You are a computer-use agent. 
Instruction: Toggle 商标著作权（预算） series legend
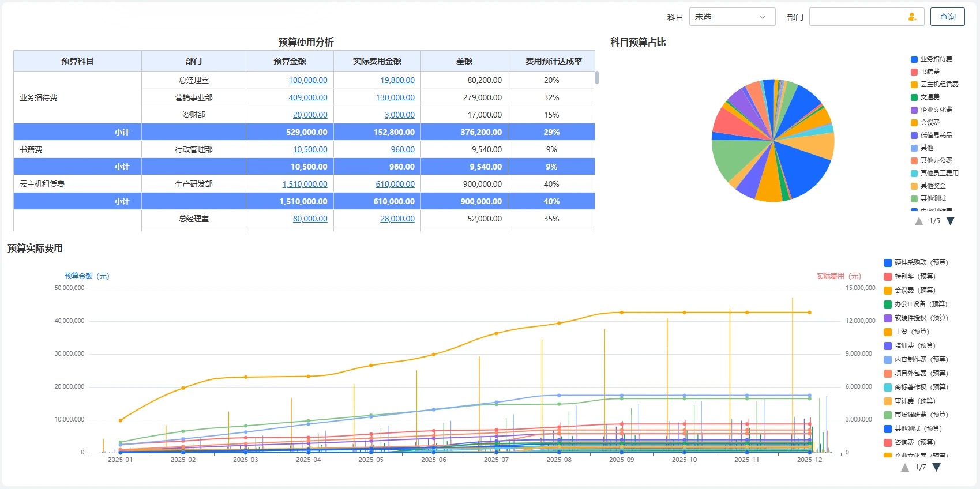tap(915, 387)
